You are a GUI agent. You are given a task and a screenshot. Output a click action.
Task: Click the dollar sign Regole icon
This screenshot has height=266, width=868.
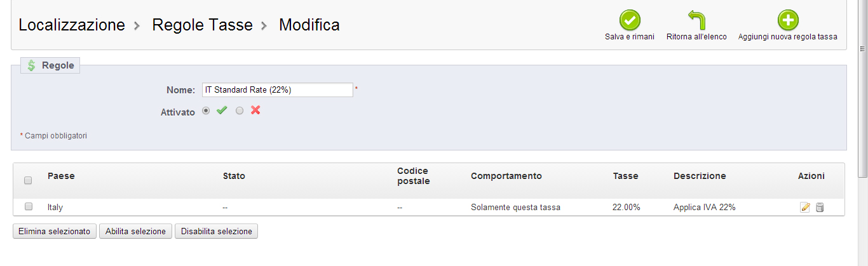pos(31,65)
